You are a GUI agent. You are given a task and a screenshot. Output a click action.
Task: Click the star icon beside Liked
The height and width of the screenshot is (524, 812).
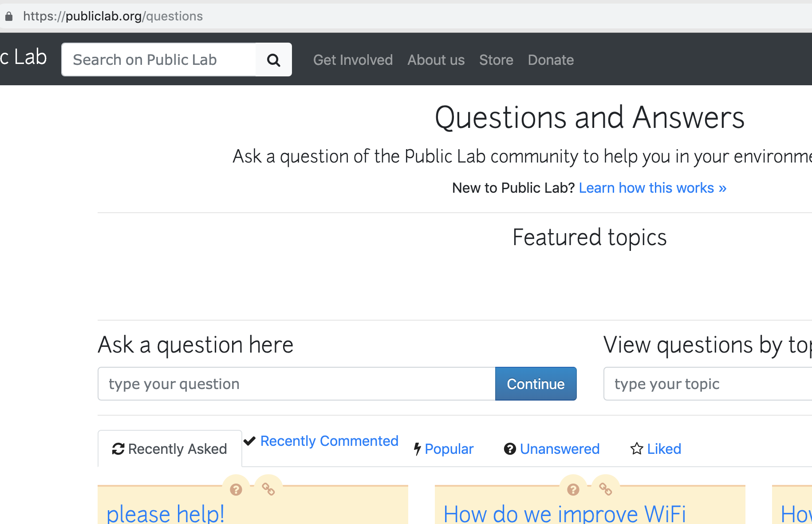[x=636, y=449]
